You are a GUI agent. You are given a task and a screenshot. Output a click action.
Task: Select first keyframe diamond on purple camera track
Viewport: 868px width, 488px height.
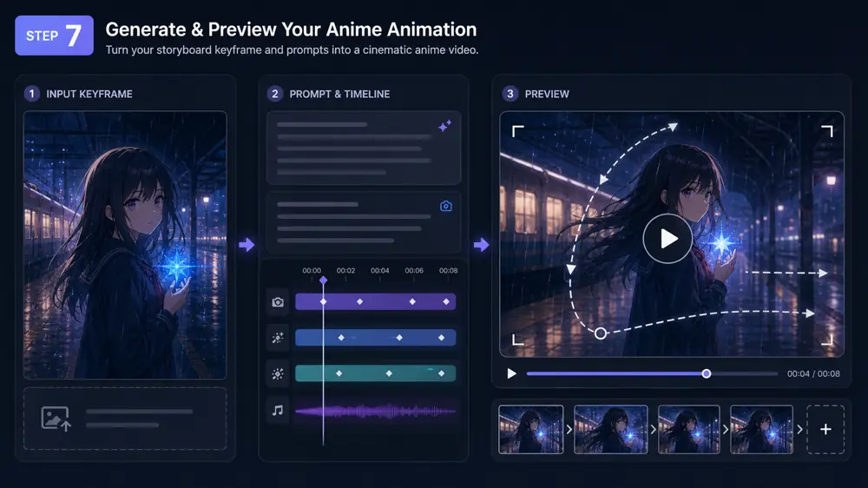(x=323, y=302)
